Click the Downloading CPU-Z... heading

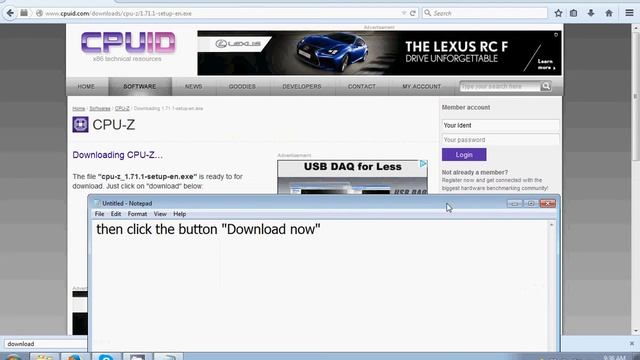(118, 155)
